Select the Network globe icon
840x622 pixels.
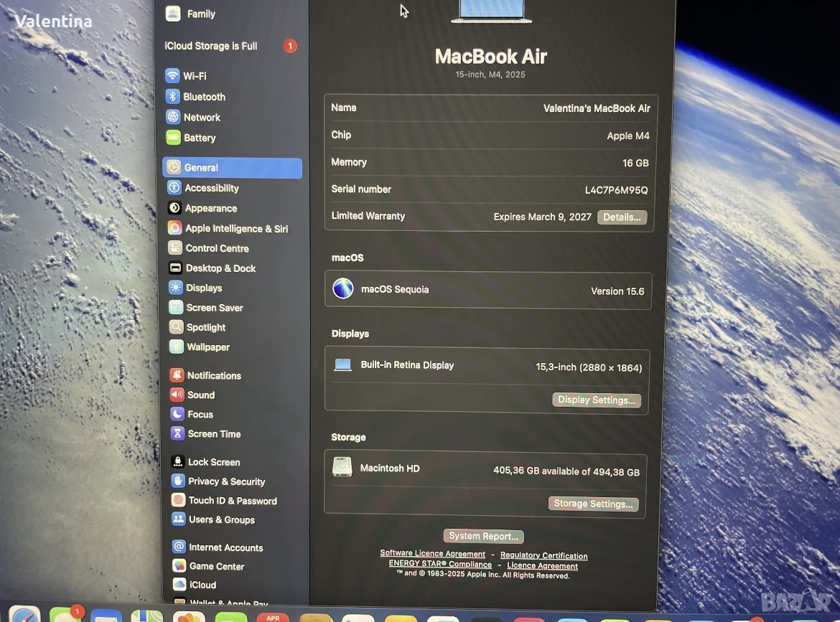173,117
